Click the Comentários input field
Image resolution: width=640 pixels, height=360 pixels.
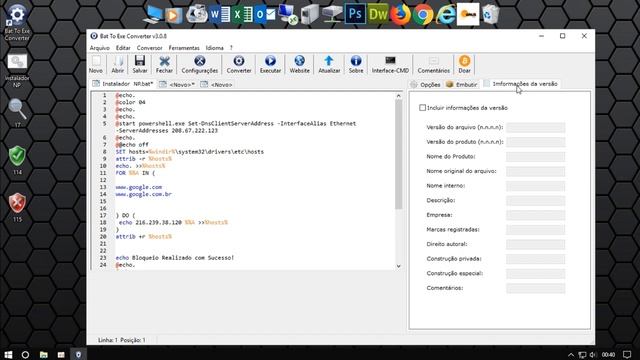536,288
